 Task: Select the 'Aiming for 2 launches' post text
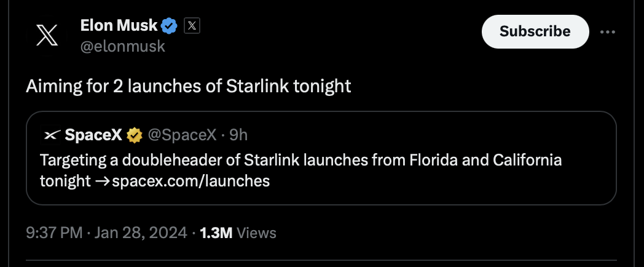189,86
